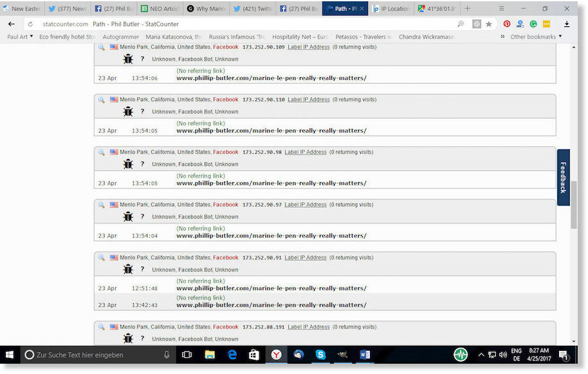
Task: Open the page zoom search icon in address bar
Action: tap(461, 24)
